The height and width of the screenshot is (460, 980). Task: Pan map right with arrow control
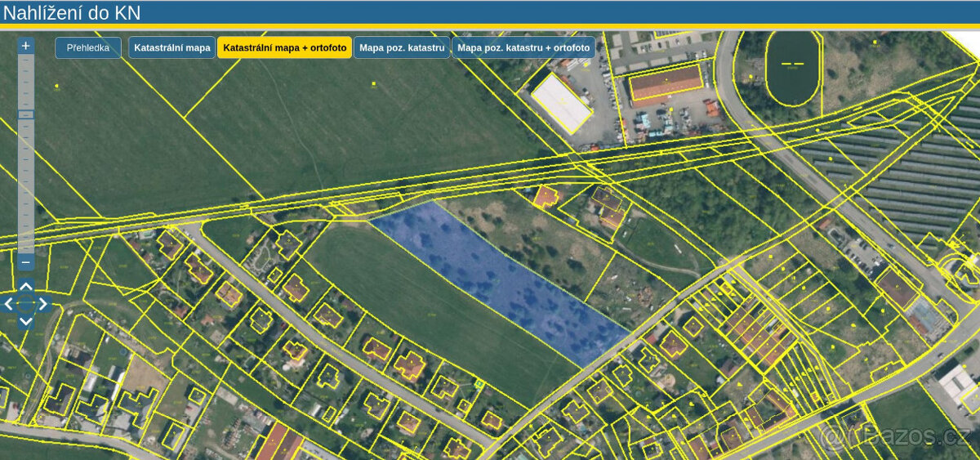(43, 304)
